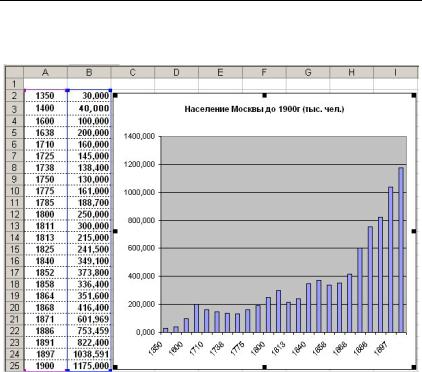Click cell containing year 1750

(45, 179)
